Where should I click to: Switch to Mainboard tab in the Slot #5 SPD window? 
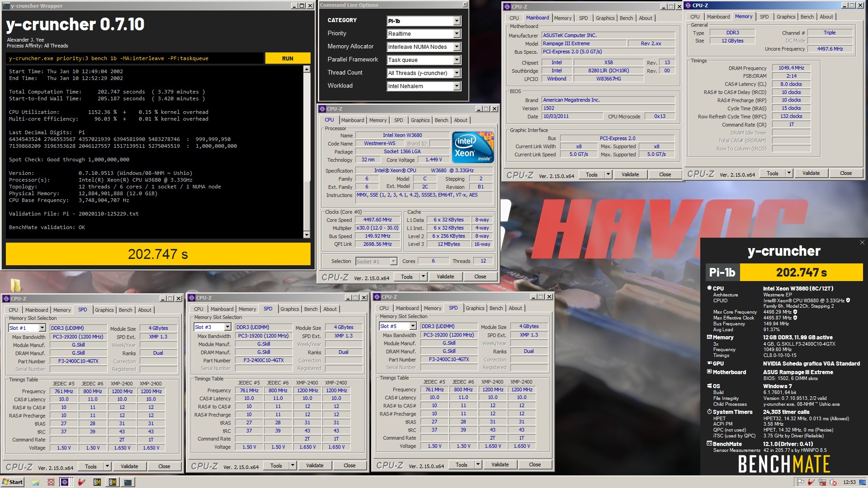tap(407, 308)
